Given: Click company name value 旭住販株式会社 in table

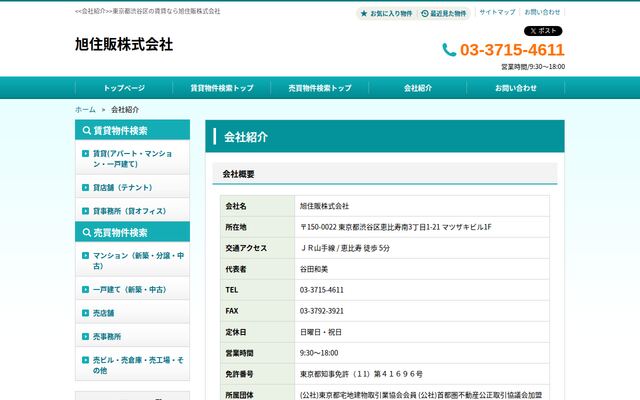Looking at the screenshot, I should pos(324,206).
